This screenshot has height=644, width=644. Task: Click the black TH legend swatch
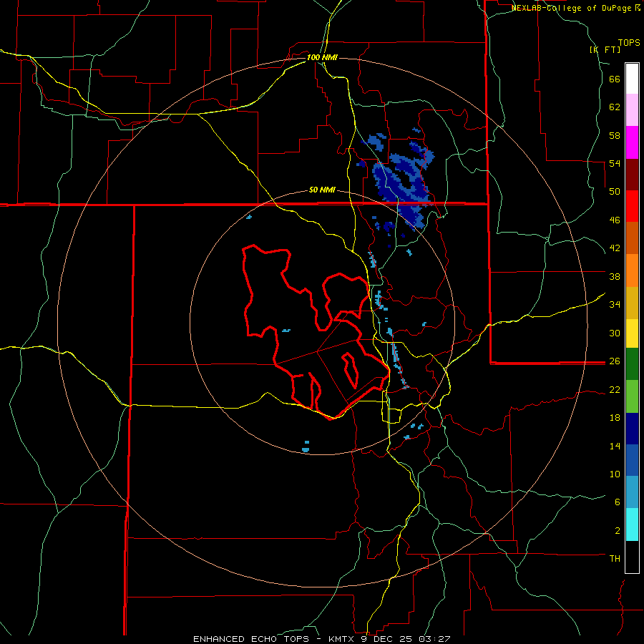[x=632, y=557]
